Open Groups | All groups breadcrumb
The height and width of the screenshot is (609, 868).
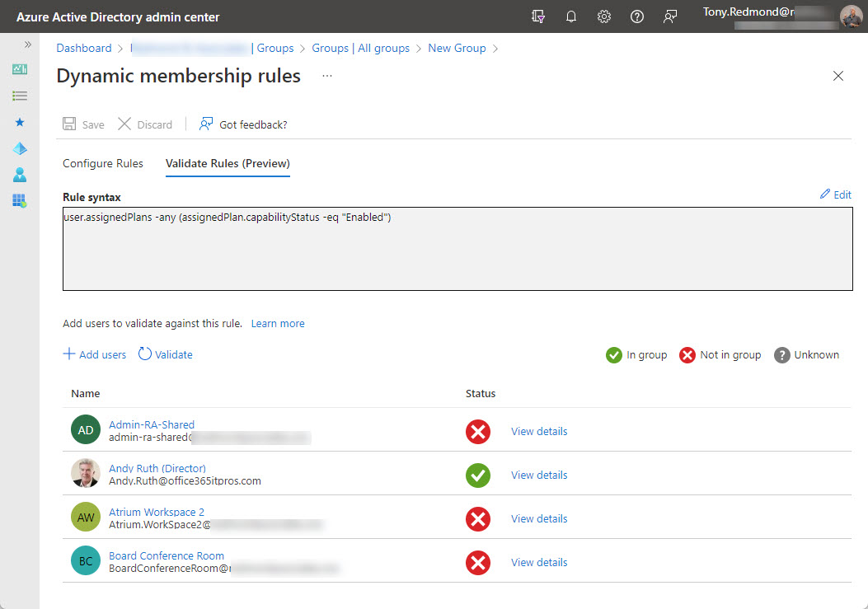click(360, 48)
